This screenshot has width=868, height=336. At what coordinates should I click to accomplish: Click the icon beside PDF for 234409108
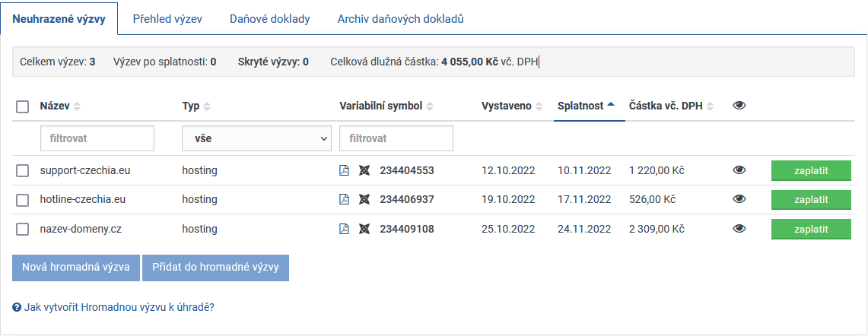(364, 229)
